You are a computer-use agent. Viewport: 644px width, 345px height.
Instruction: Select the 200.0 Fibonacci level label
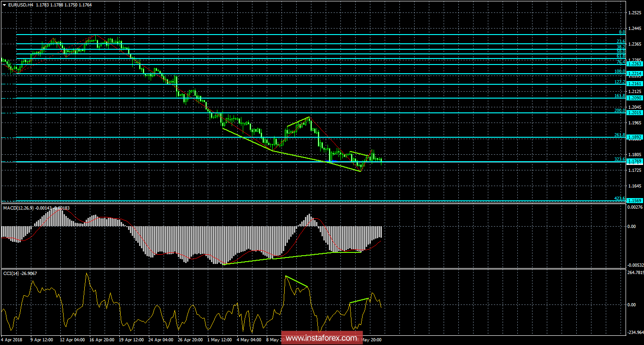620,110
